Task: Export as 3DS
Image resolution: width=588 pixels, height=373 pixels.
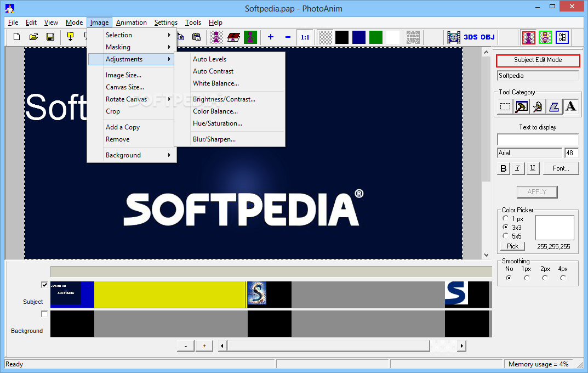Action: pos(471,37)
